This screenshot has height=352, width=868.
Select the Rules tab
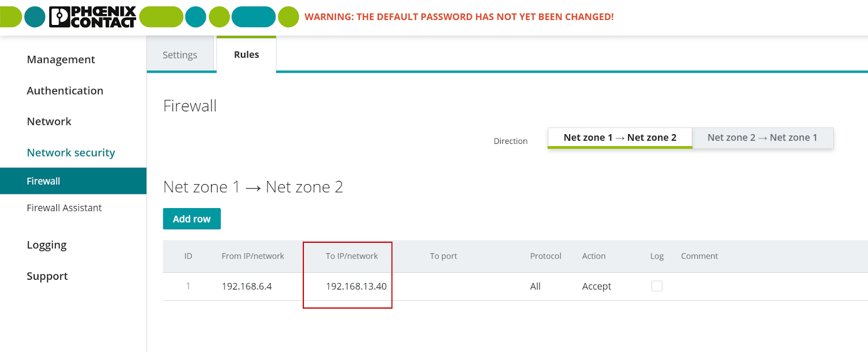click(246, 55)
